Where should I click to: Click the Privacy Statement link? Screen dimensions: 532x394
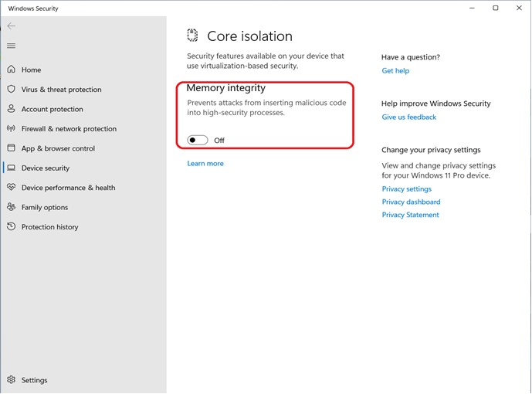pos(411,216)
